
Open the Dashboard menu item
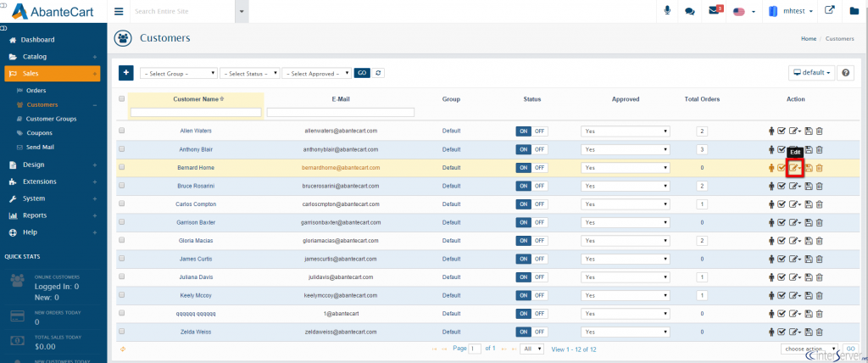coord(37,40)
